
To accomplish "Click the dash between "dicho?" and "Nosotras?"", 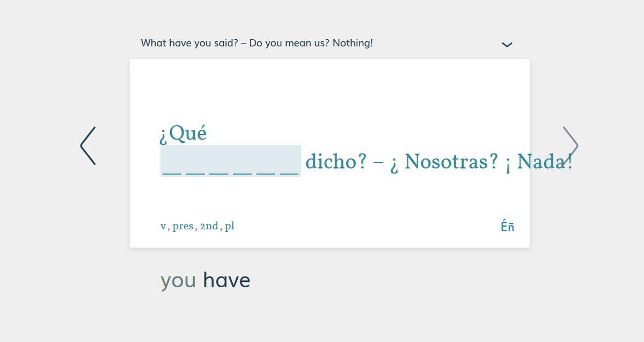I will click(x=378, y=162).
